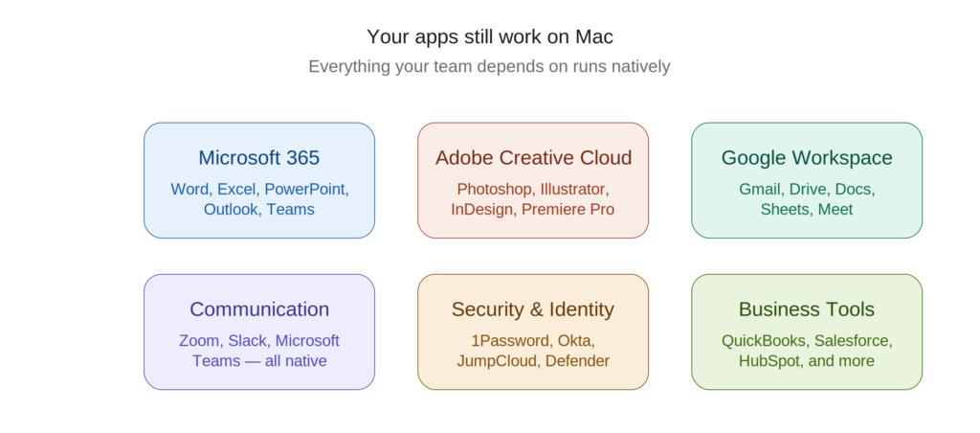Select the Adobe Creative Cloud heading

(533, 158)
